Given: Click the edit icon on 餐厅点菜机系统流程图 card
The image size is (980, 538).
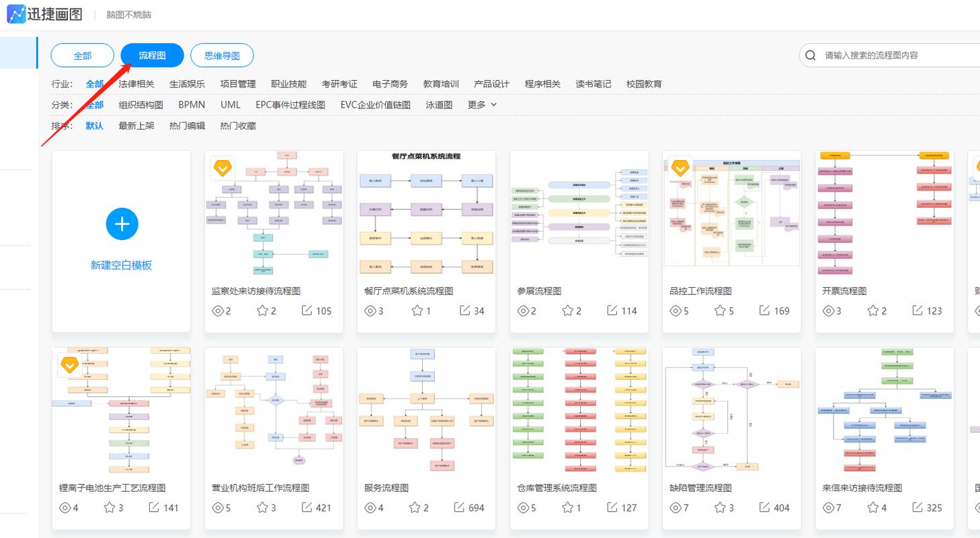Looking at the screenshot, I should (x=465, y=311).
